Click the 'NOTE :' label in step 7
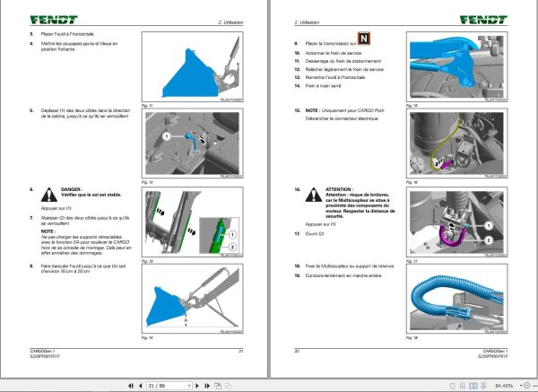The image size is (538, 392). (x=48, y=231)
